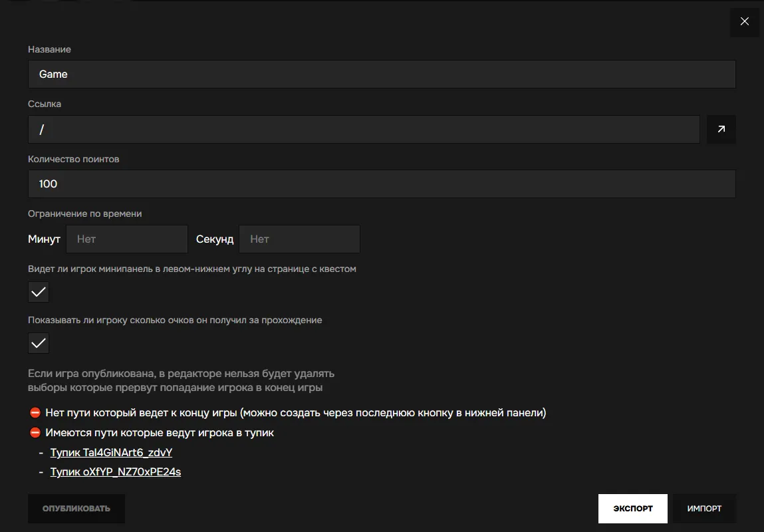Close the game settings dialog
Viewport: 764px width, 532px height.
point(744,22)
